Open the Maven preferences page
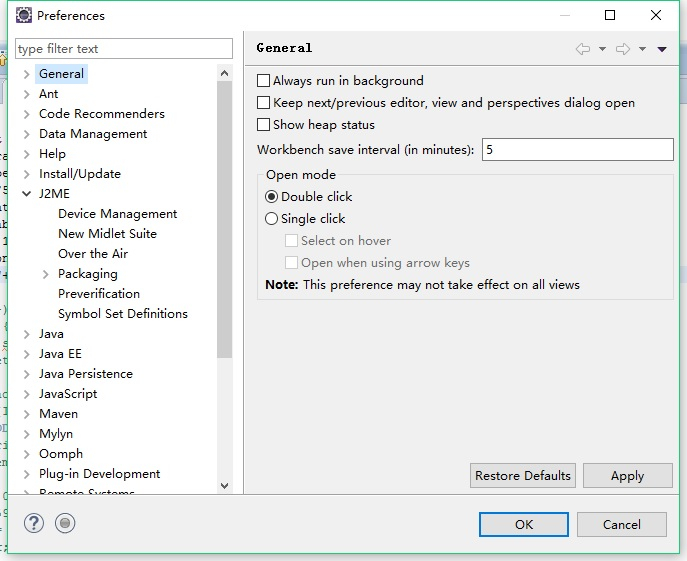This screenshot has height=561, width=687. [x=58, y=414]
